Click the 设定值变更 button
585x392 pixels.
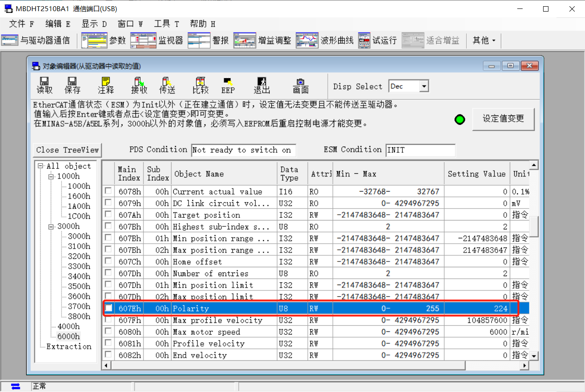tap(503, 119)
